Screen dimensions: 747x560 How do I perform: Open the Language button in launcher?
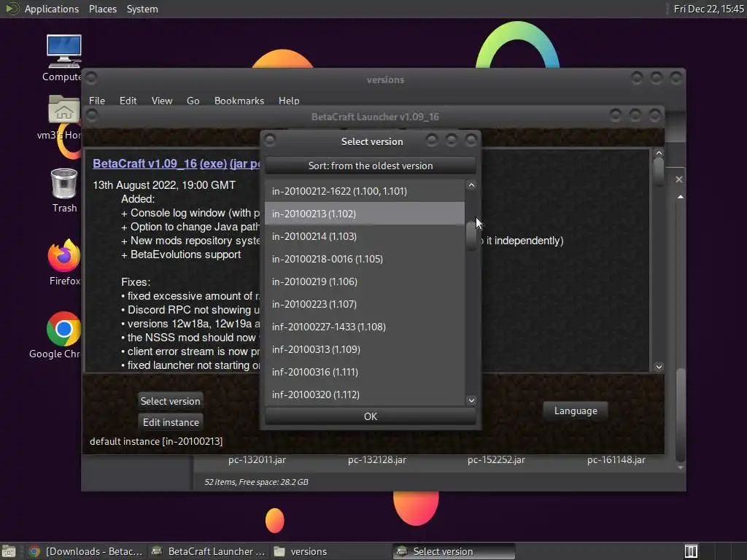[576, 411]
